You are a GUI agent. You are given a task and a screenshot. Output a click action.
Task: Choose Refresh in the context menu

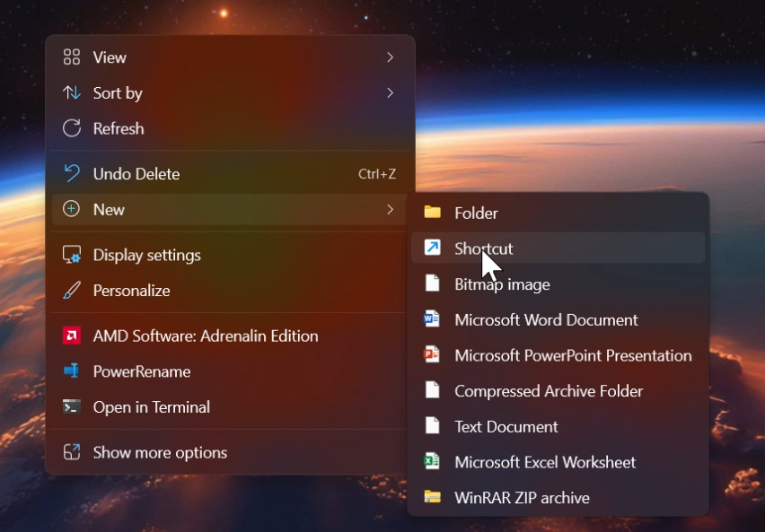119,129
